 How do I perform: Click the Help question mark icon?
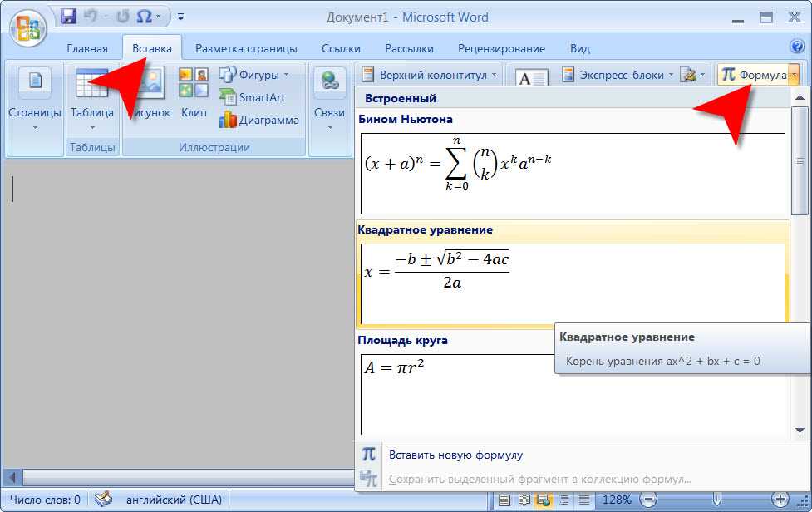tap(798, 46)
